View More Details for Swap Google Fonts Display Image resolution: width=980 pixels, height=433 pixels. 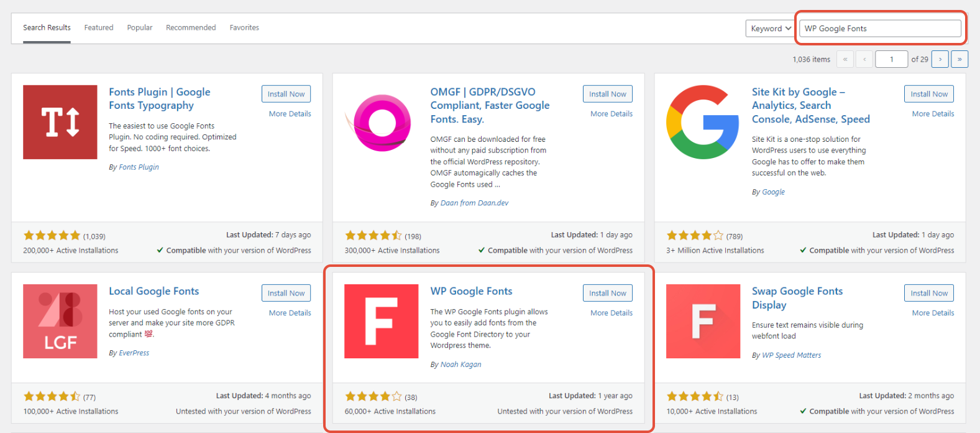click(x=933, y=313)
